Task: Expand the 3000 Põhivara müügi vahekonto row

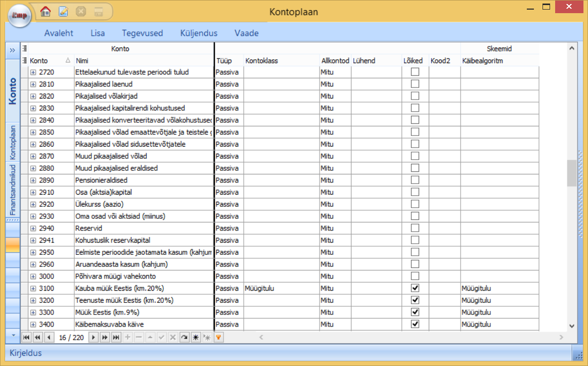Action: 33,277
